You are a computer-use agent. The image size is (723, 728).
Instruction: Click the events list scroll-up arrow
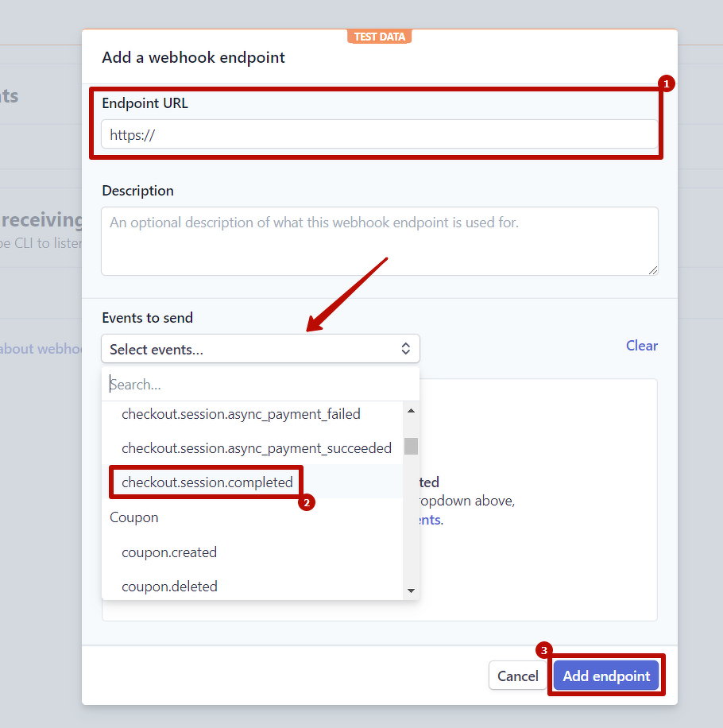411,411
